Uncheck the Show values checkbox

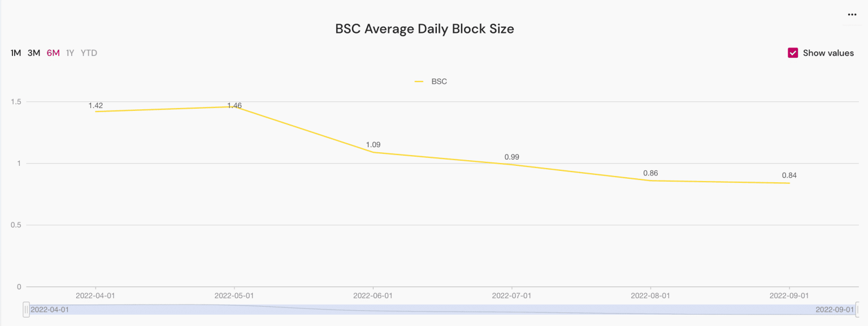[792, 53]
